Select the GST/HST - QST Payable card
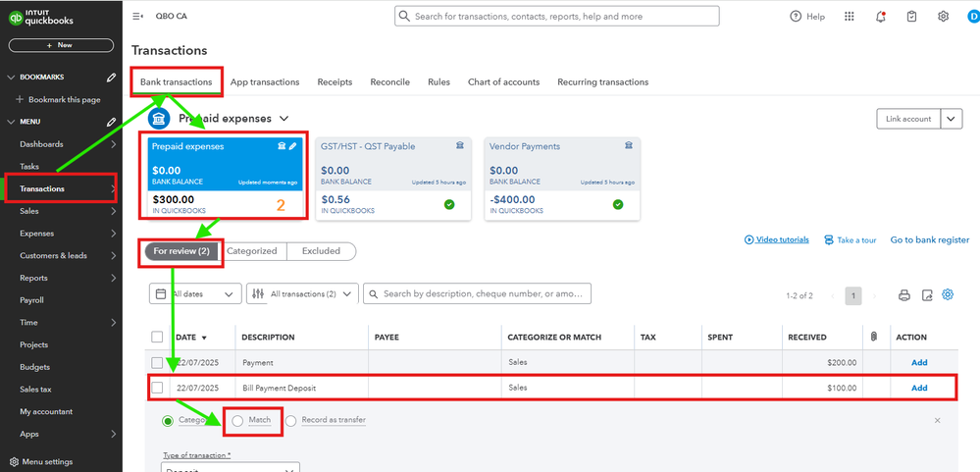The height and width of the screenshot is (472, 980). pyautogui.click(x=393, y=179)
